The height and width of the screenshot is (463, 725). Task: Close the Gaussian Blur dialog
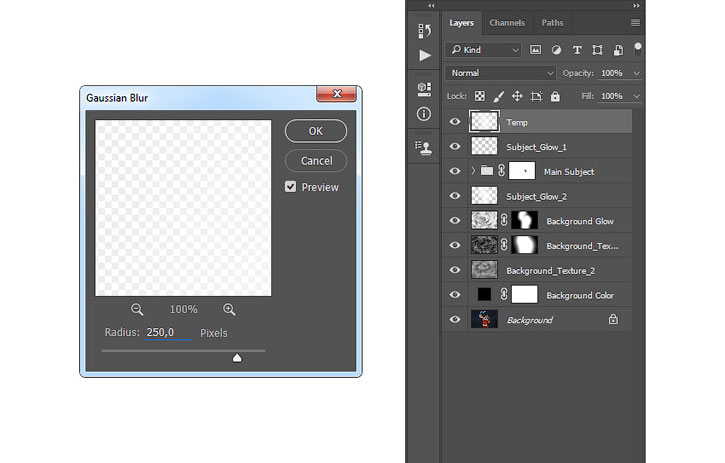[337, 94]
